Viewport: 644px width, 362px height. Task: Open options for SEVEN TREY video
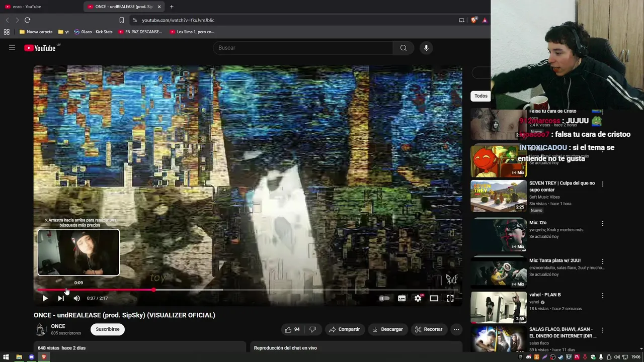tap(603, 184)
